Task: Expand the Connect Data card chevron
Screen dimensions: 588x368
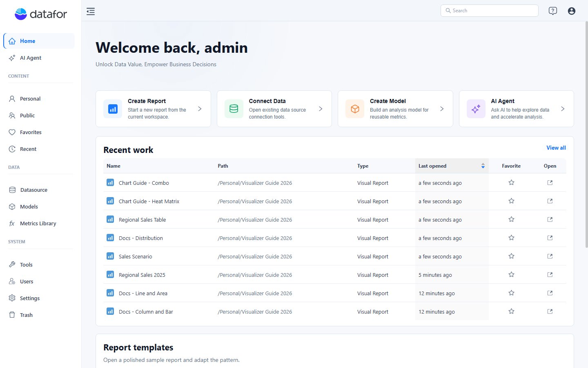Action: point(321,109)
